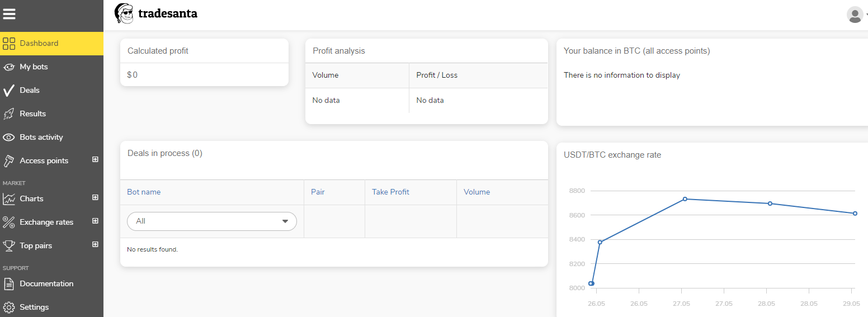
Task: Click the Results rocket icon
Action: coord(9,114)
